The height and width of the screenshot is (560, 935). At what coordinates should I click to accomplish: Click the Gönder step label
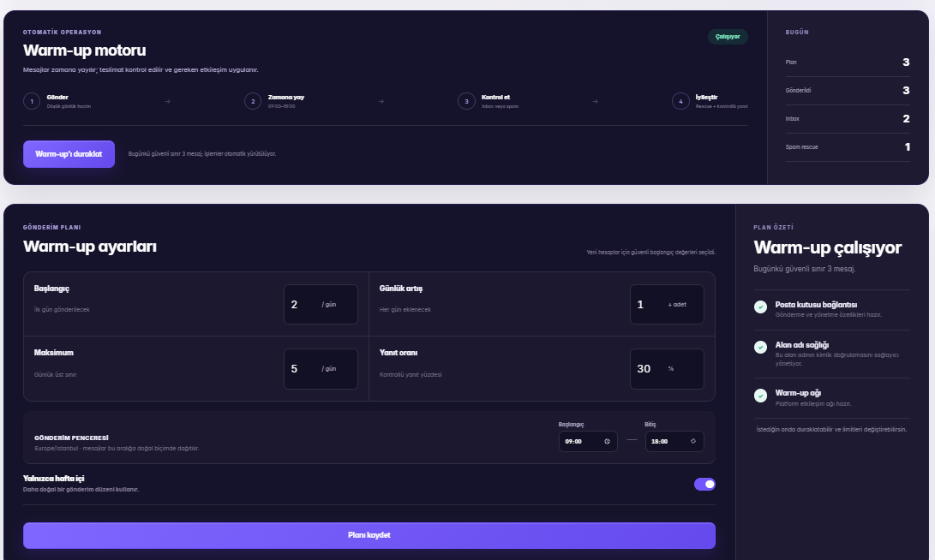pyautogui.click(x=57, y=97)
